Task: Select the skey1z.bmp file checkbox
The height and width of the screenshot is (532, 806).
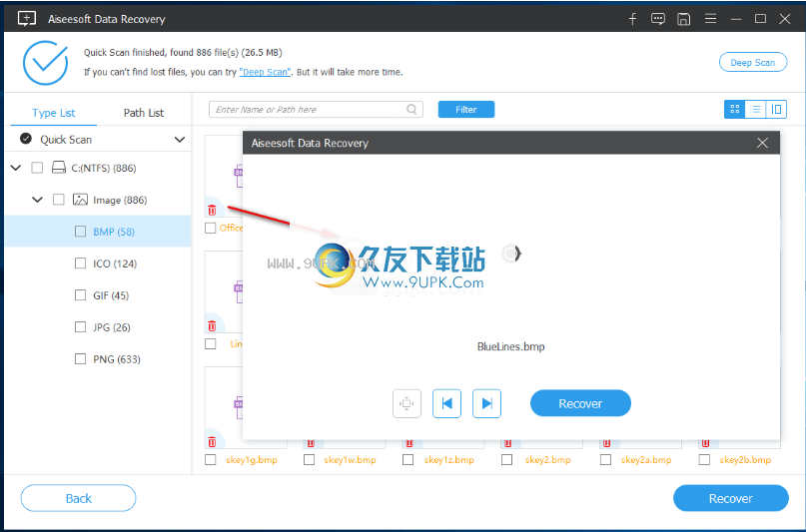Action: pos(407,459)
